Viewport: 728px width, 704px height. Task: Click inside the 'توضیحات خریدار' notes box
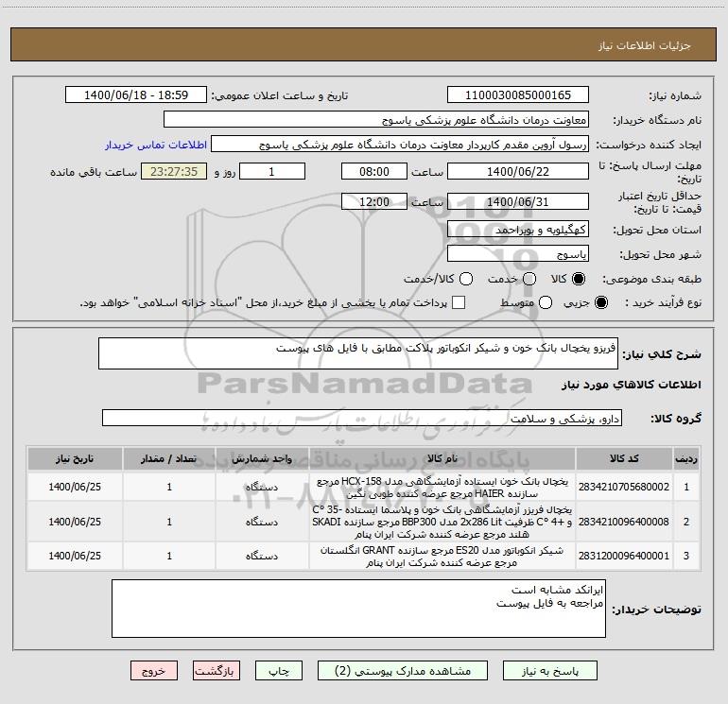(359, 608)
